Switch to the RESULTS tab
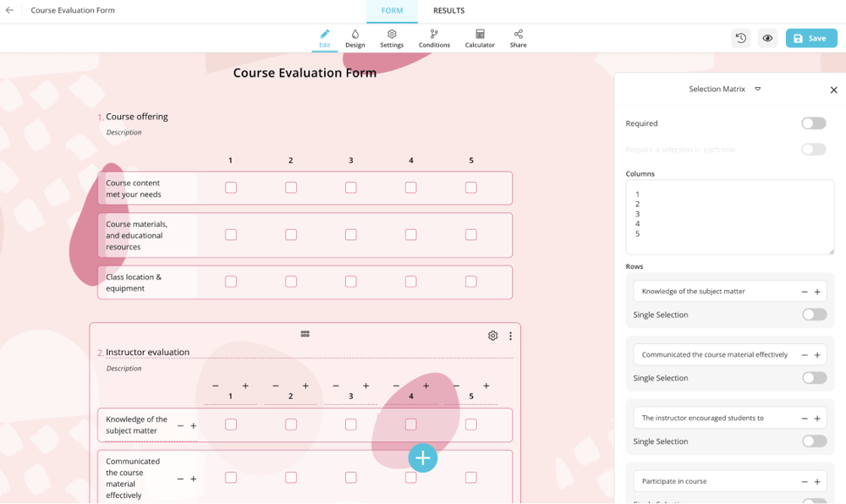This screenshot has height=504, width=846. (x=448, y=11)
